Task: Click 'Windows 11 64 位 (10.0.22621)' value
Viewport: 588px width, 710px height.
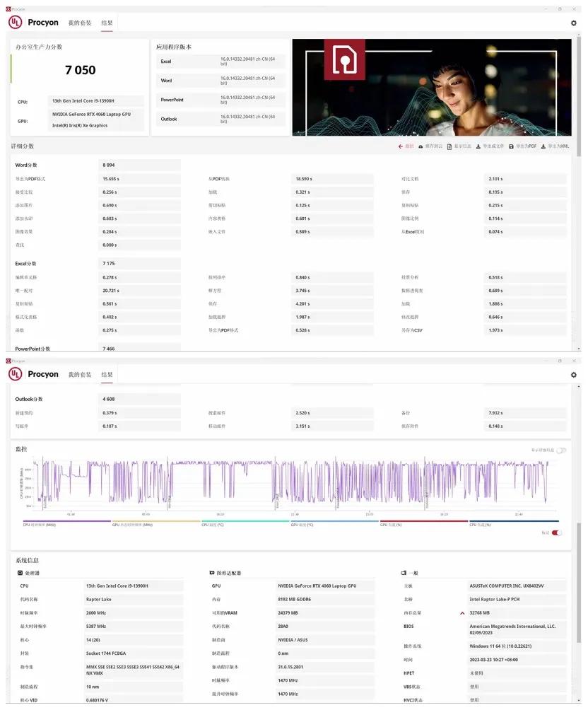Action: tap(500, 646)
